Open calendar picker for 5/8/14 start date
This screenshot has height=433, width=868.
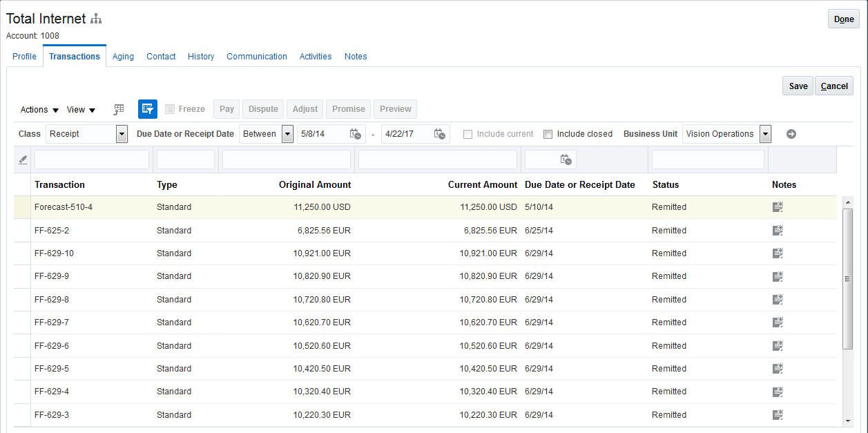coord(356,134)
